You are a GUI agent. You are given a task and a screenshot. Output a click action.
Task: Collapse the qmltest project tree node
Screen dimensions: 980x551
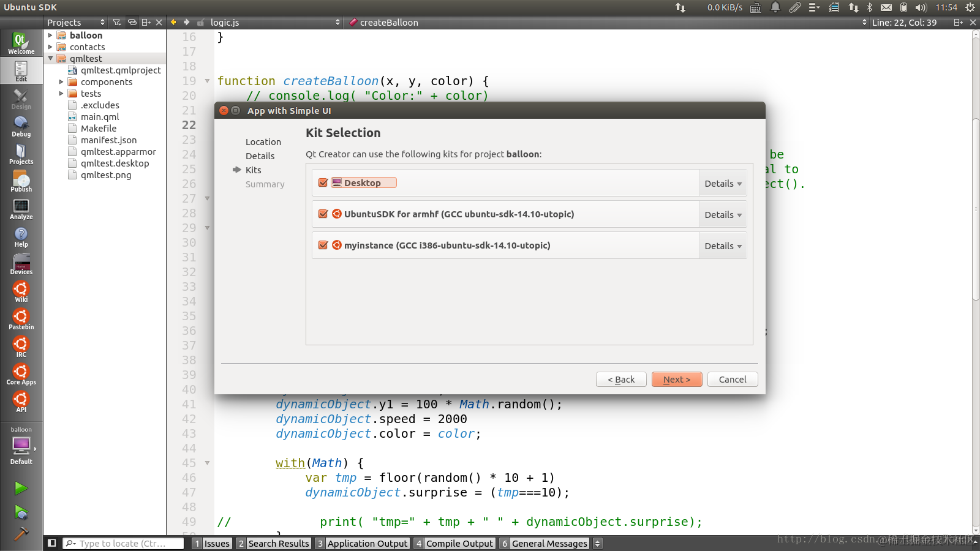point(50,59)
